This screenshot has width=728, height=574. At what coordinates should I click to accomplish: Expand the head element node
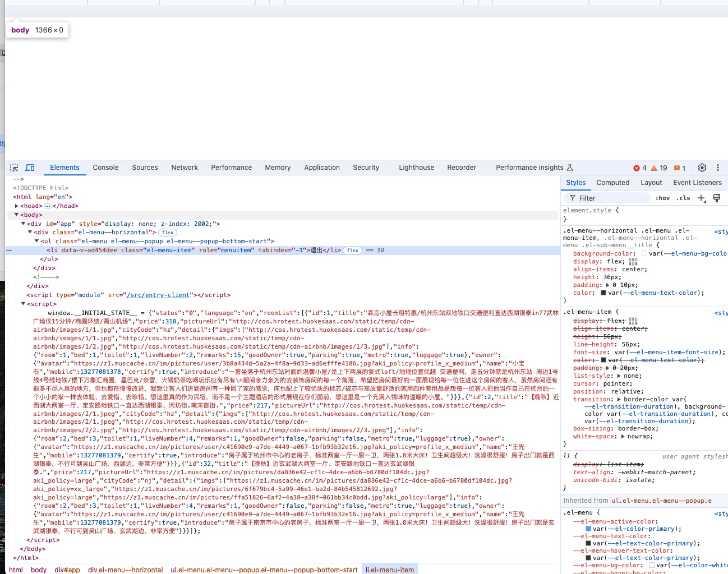pyautogui.click(x=16, y=206)
